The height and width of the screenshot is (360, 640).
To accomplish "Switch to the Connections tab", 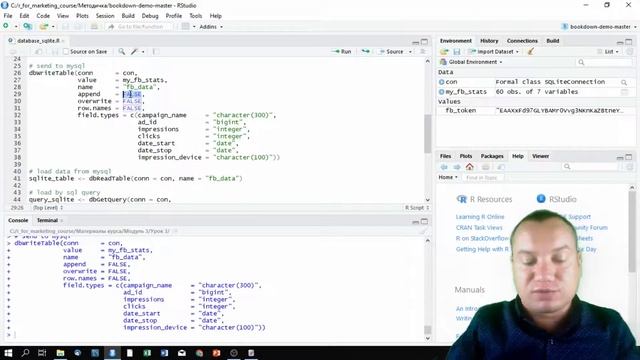I will coord(522,41).
